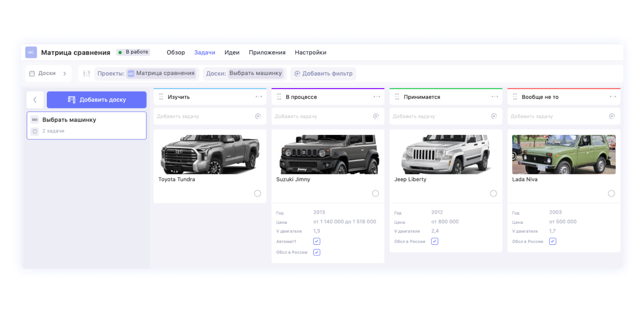Click Добавить задачу field in Вообще не то column
644x312 pixels.
(564, 116)
